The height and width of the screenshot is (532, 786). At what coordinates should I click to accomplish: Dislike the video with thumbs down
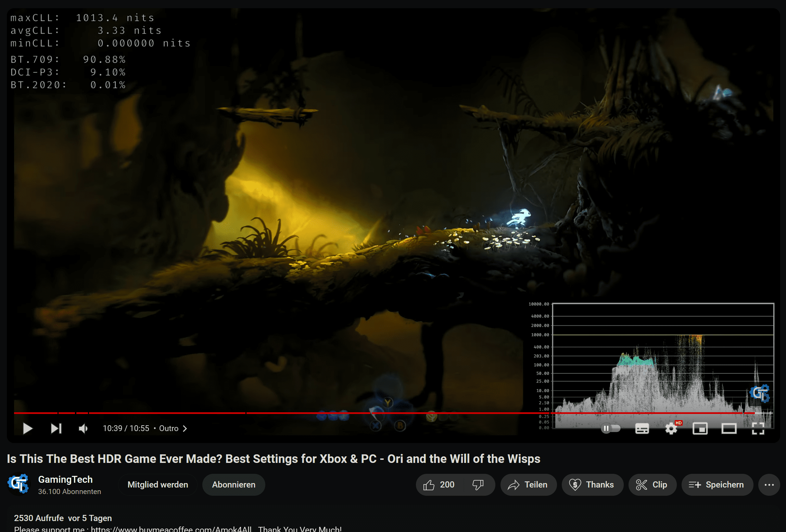tap(478, 484)
